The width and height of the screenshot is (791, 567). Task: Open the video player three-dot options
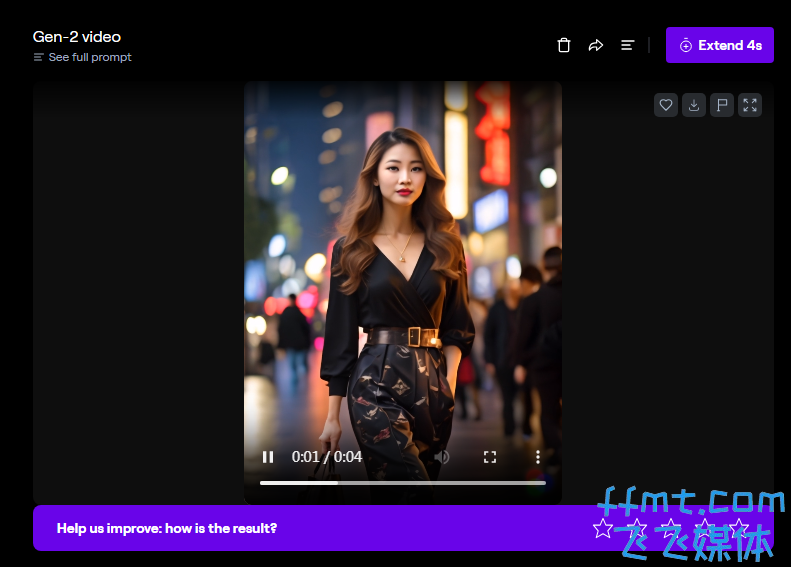(x=538, y=457)
